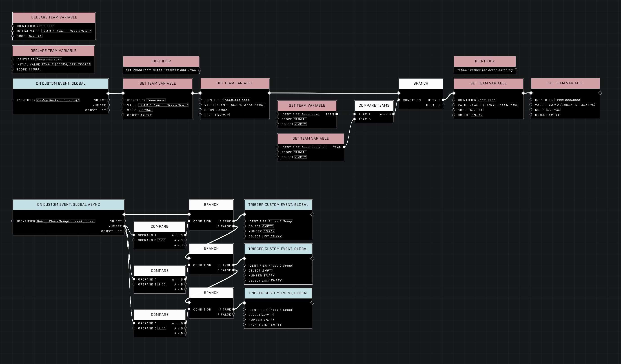Click the If True pin on the top Branch node
The height and width of the screenshot is (364, 621).
(x=443, y=100)
